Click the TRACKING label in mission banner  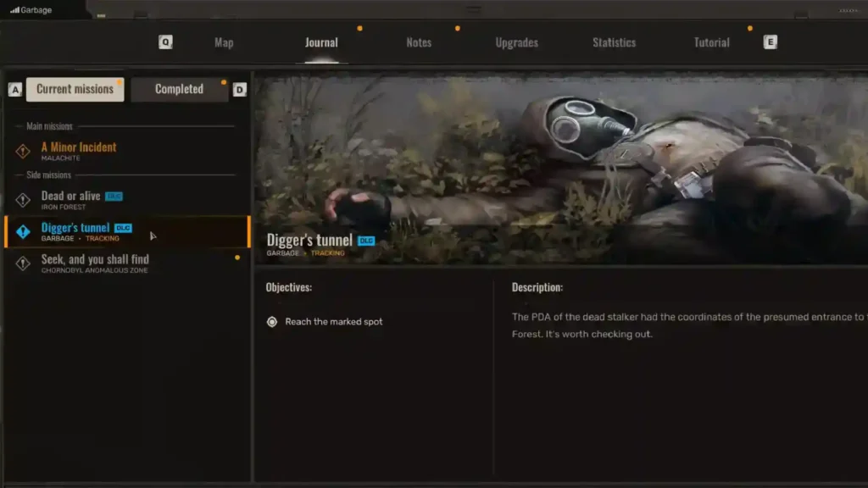click(x=328, y=253)
